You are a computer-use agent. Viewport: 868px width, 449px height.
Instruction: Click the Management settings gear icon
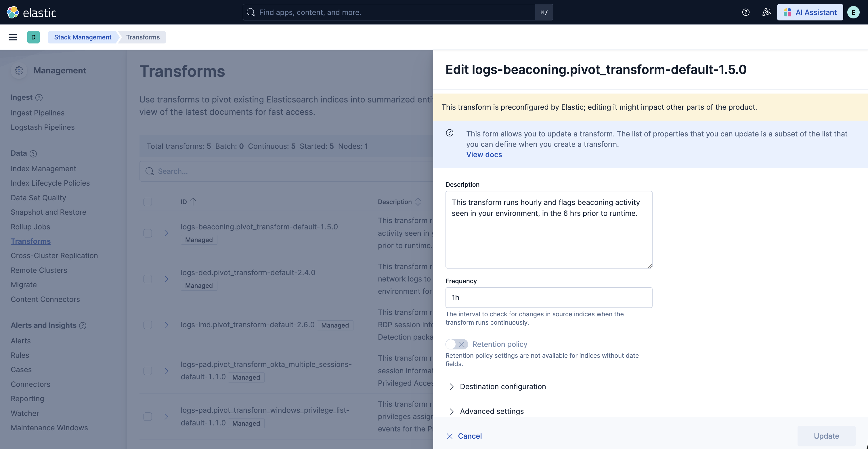coord(19,71)
